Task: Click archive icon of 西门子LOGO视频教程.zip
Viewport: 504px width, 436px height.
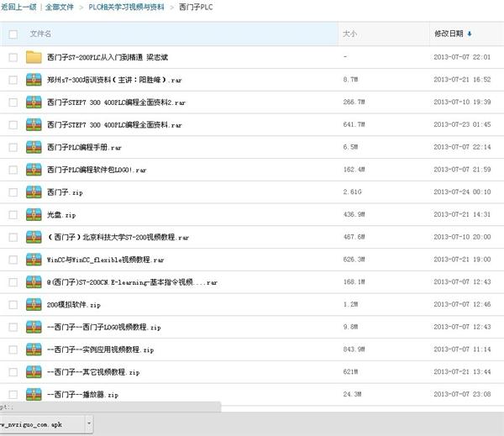Action: (x=34, y=327)
